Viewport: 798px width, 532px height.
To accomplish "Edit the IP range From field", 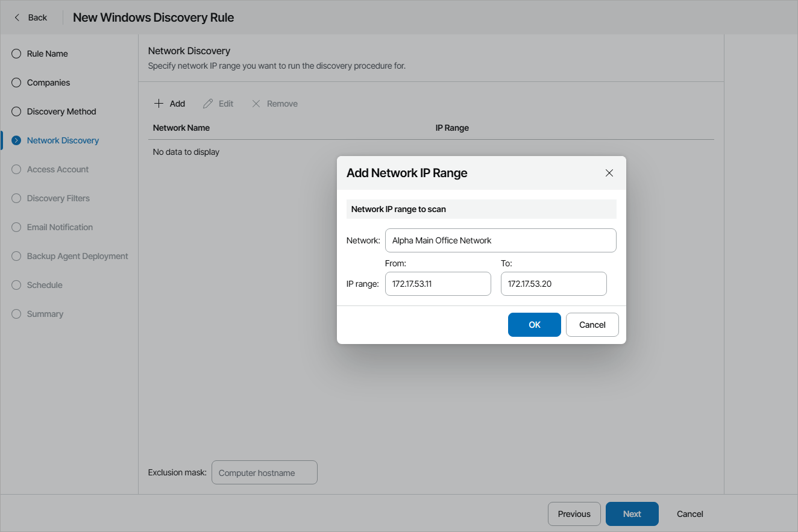I will tap(438, 283).
